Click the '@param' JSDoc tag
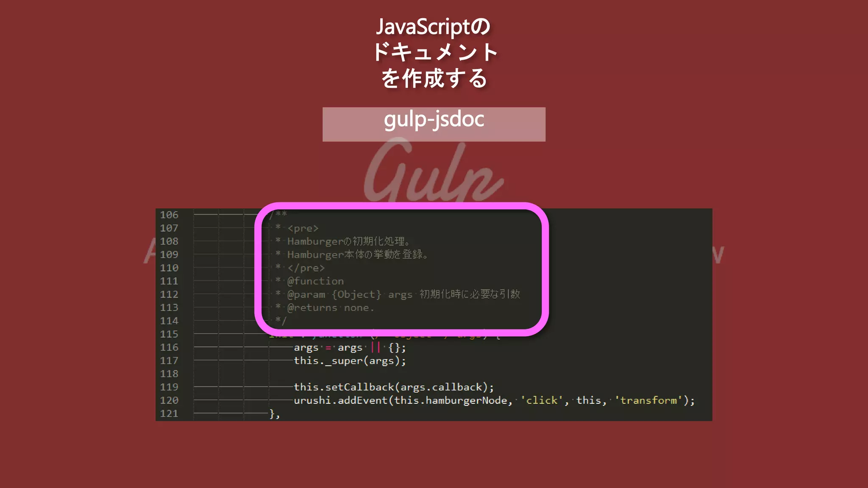868x488 pixels. click(306, 294)
